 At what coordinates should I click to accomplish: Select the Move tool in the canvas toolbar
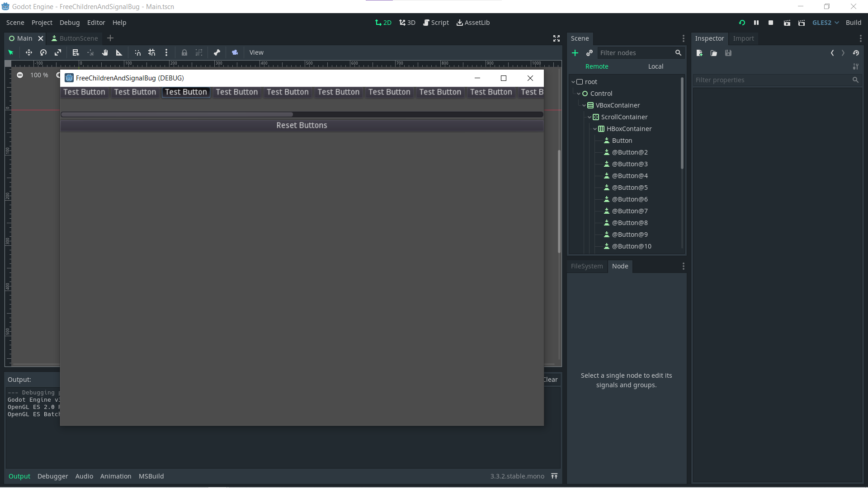tap(28, 52)
